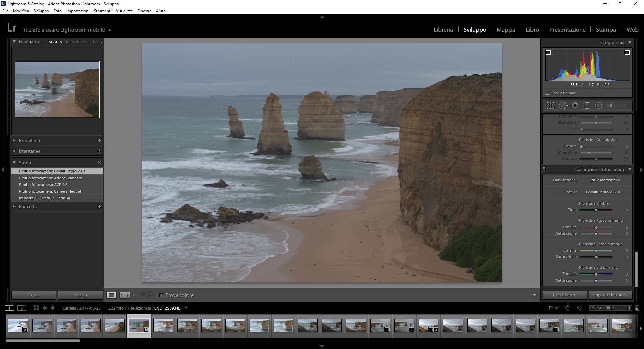The width and height of the screenshot is (644, 349).
Task: Toggle the Calibrazione fotocamera panel switch
Action: coord(544,169)
